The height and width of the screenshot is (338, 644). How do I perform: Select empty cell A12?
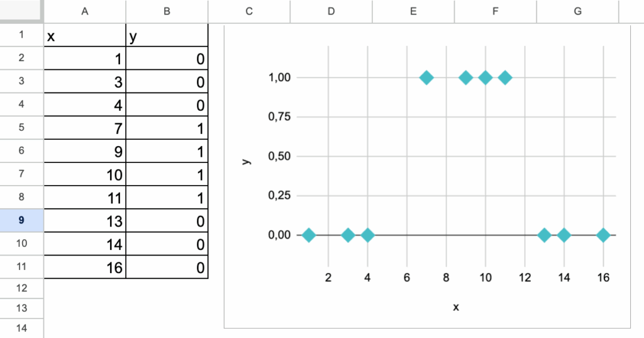[85, 288]
